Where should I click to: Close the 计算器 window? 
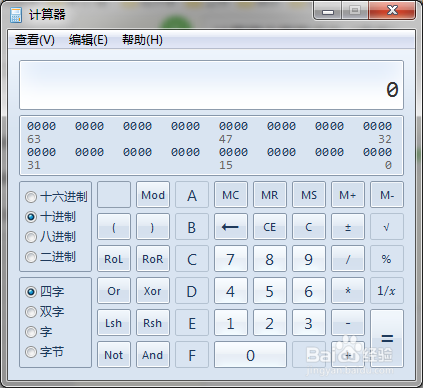click(x=392, y=11)
